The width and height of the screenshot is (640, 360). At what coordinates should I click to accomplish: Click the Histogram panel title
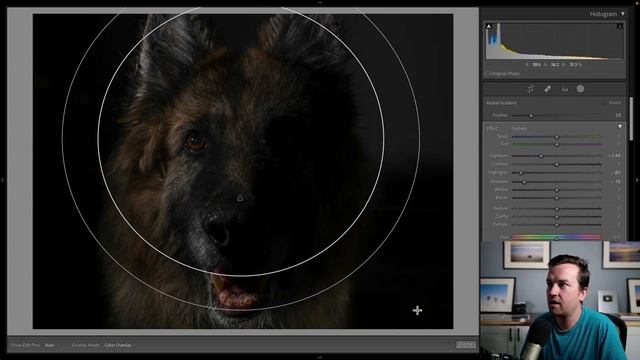[x=603, y=14]
